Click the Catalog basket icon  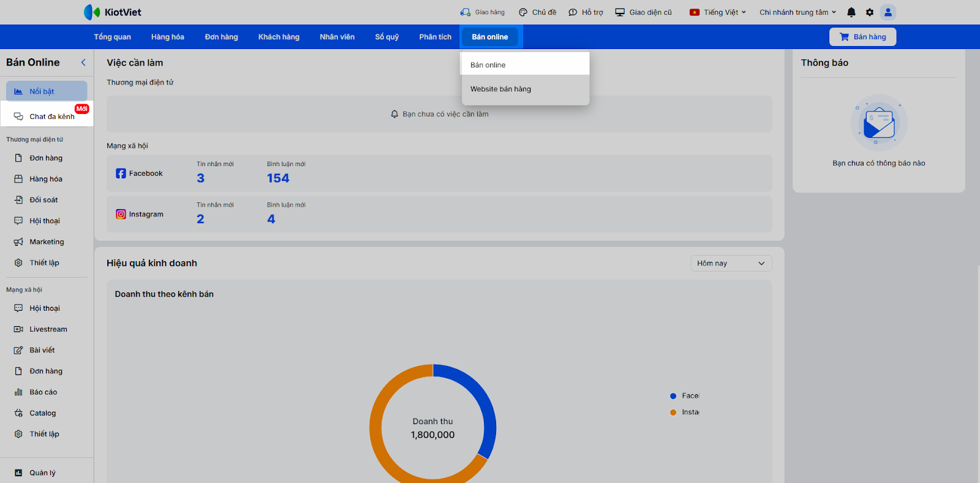point(18,413)
